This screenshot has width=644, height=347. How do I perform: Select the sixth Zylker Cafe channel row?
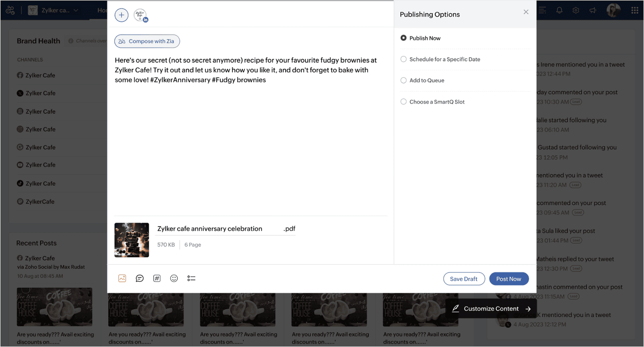pyautogui.click(x=36, y=165)
